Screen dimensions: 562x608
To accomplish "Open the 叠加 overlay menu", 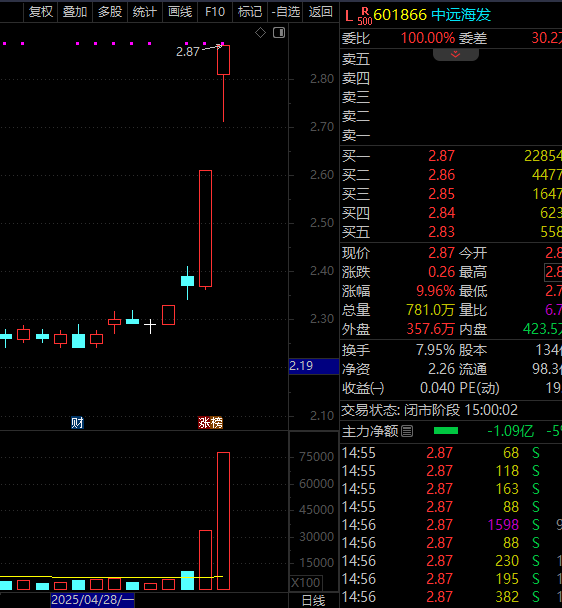I will (75, 12).
